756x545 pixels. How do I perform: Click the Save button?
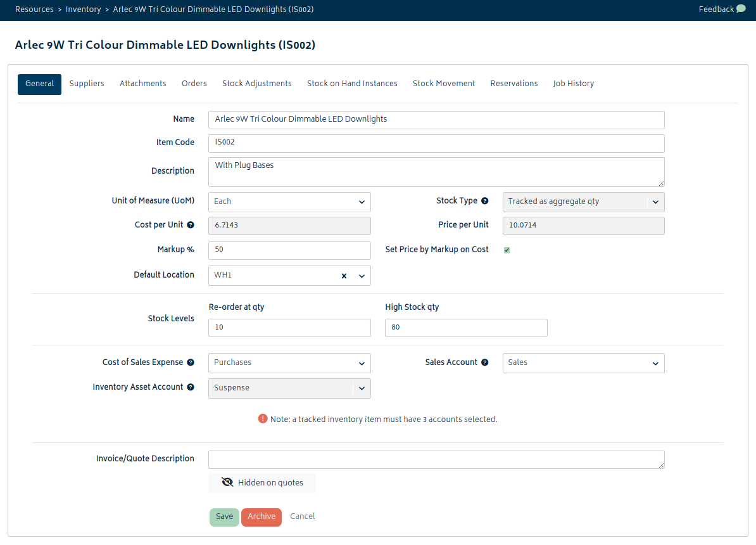click(x=224, y=517)
